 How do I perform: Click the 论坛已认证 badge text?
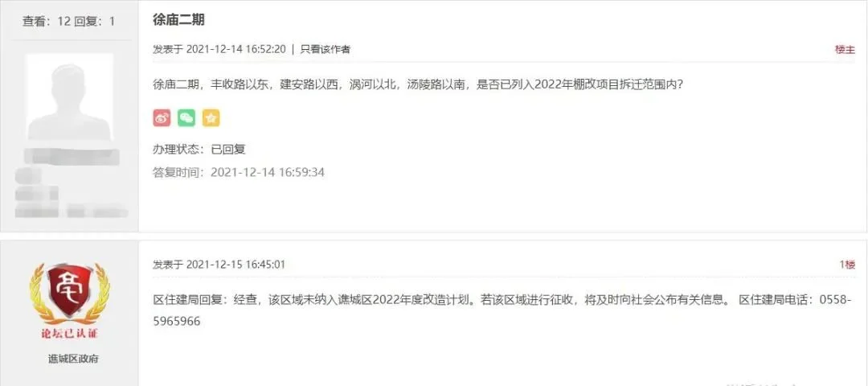[69, 334]
